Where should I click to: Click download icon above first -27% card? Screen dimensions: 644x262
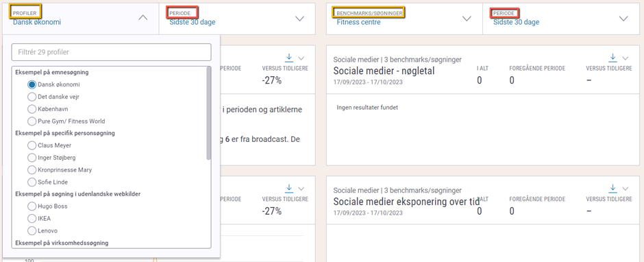(288, 57)
